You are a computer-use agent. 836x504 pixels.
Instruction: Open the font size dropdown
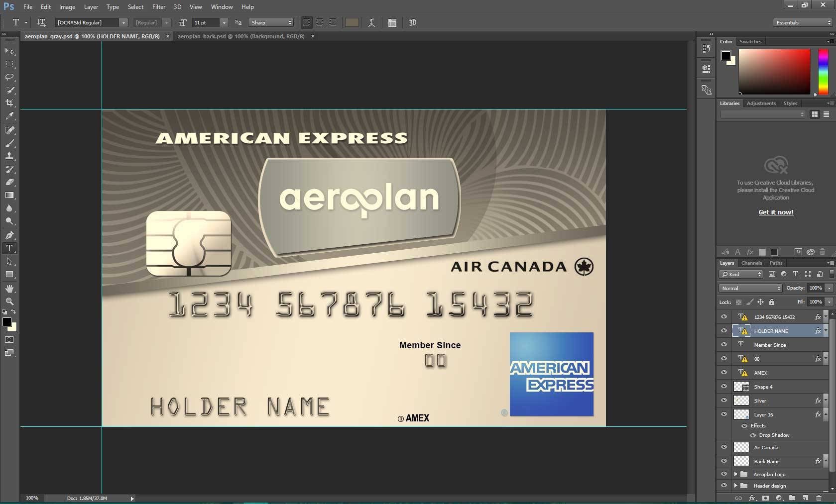224,22
